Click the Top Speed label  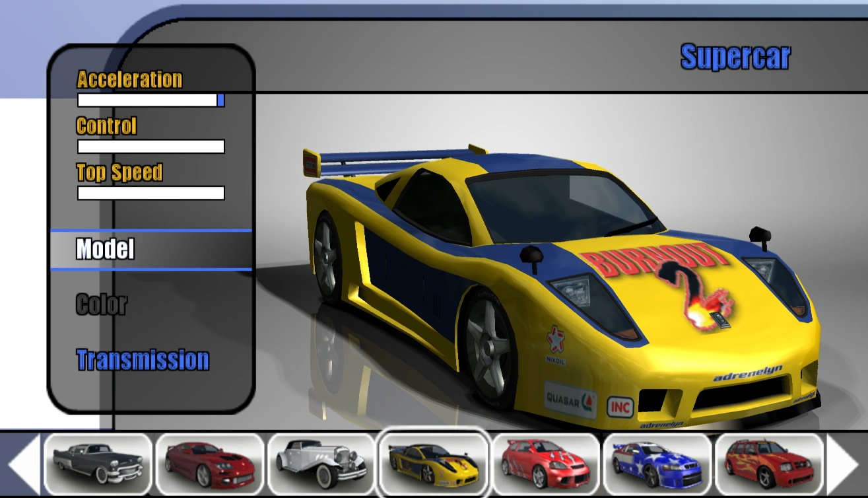119,172
